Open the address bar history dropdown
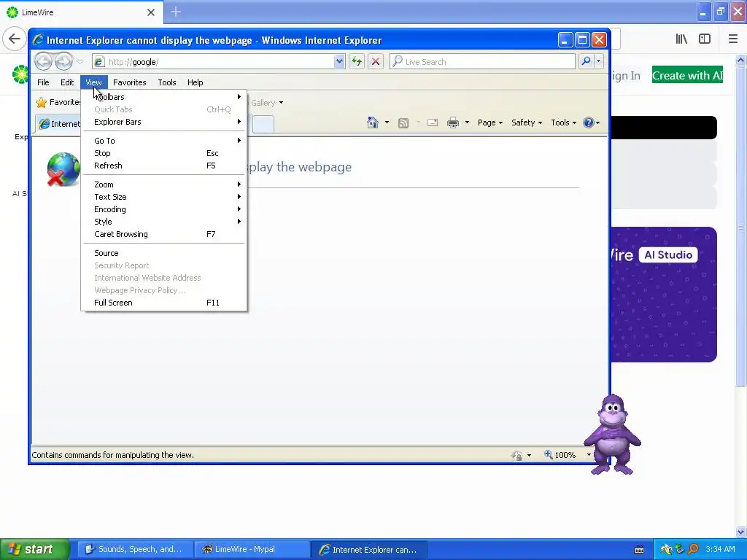The height and width of the screenshot is (560, 747). click(339, 61)
